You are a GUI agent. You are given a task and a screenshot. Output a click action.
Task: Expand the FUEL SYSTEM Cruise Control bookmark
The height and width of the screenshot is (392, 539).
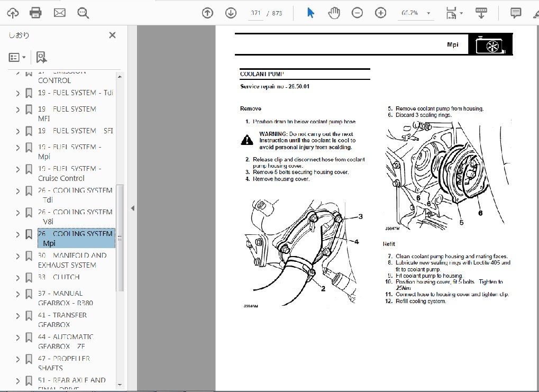coord(18,169)
